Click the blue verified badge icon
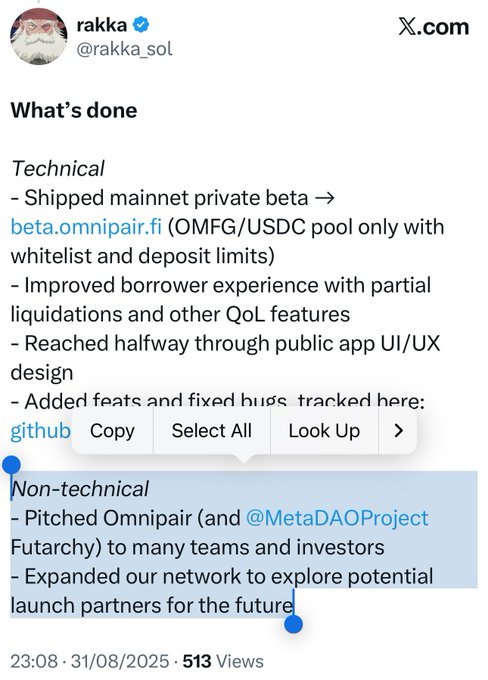Screen dimensions: 488x680 141,25
